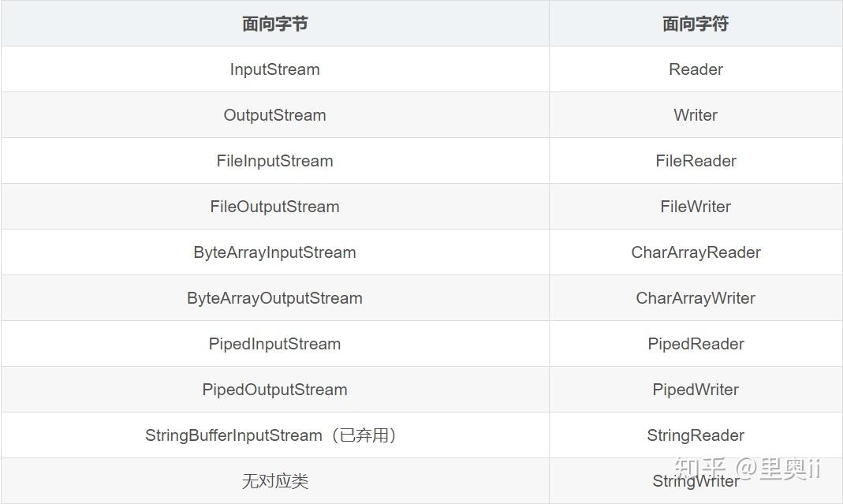Select the FileReader entry
This screenshot has height=504, width=843.
(696, 161)
